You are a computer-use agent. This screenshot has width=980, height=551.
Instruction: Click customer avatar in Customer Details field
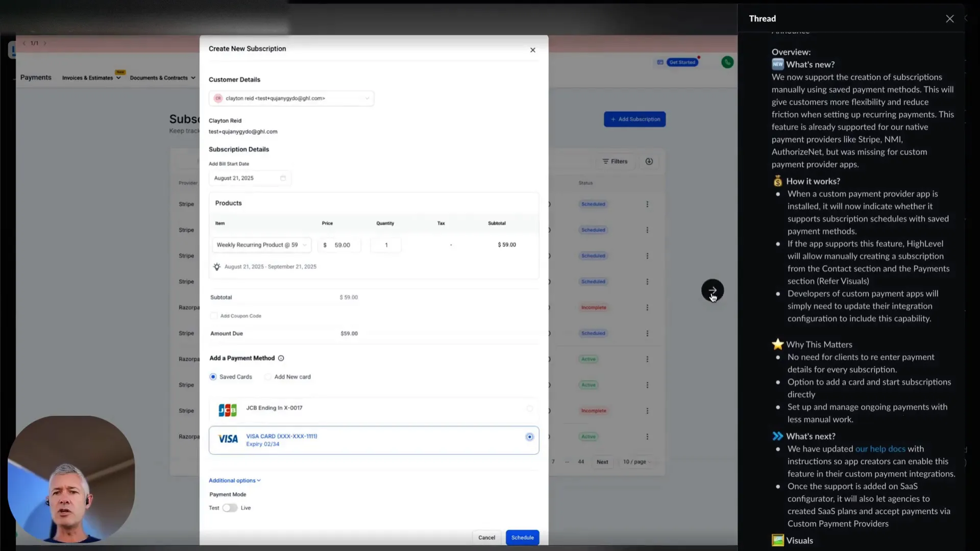(218, 98)
